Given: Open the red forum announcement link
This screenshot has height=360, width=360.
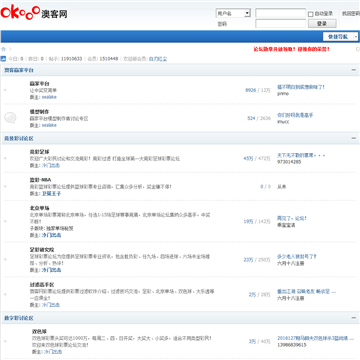Looking at the screenshot, I should coord(292,49).
